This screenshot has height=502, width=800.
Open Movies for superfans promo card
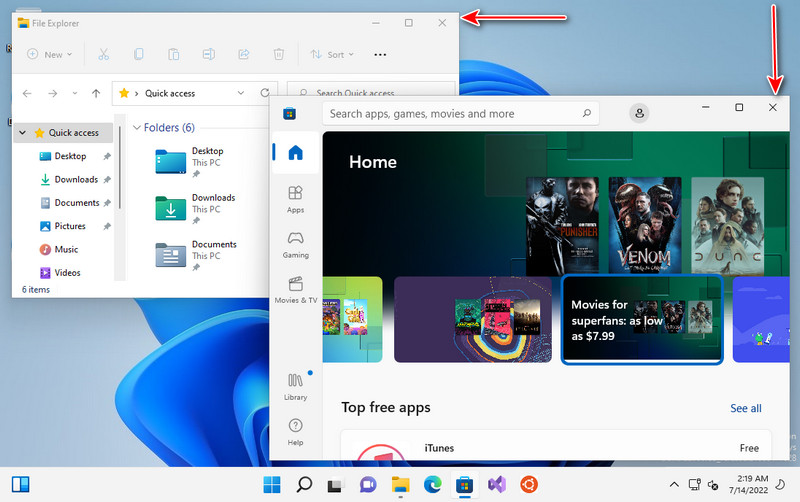[x=642, y=320]
